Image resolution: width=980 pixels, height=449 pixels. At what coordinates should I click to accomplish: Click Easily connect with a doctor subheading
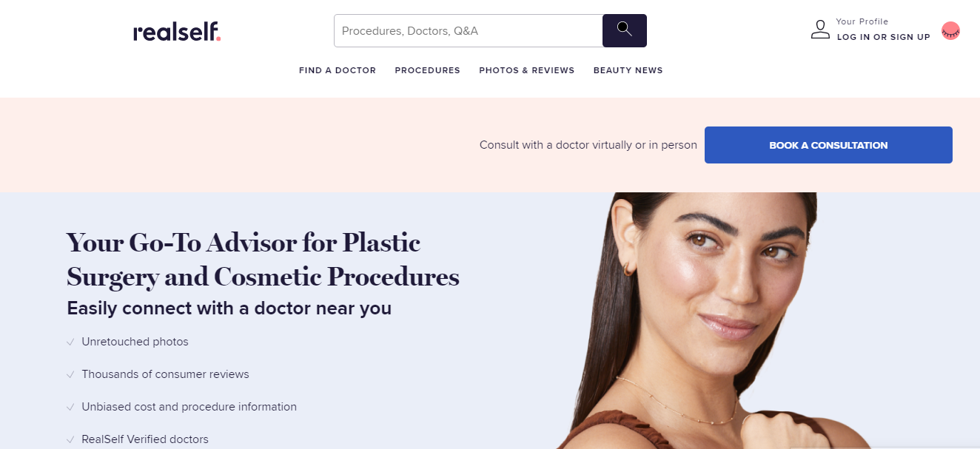coord(229,308)
